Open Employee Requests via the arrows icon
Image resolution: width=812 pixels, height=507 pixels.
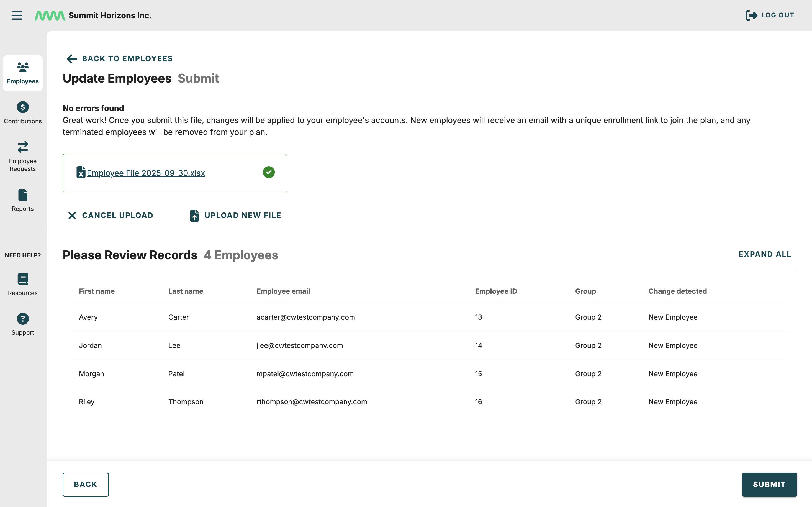[x=23, y=147]
